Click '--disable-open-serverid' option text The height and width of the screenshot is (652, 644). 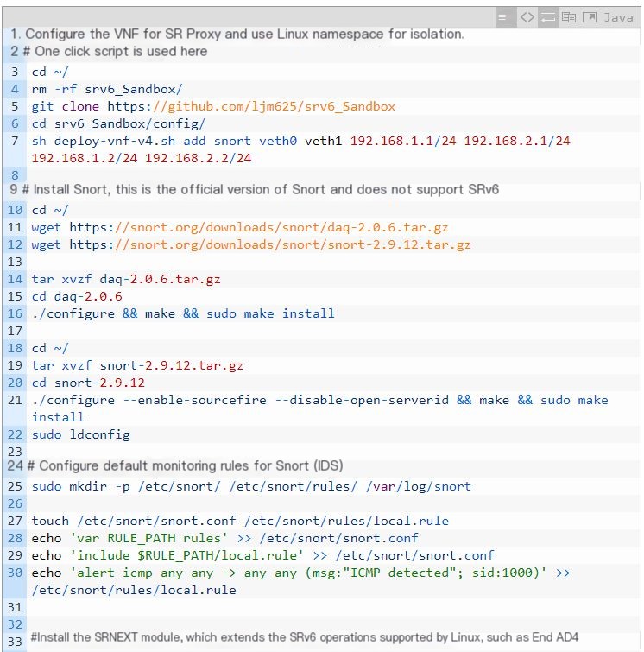pos(362,400)
